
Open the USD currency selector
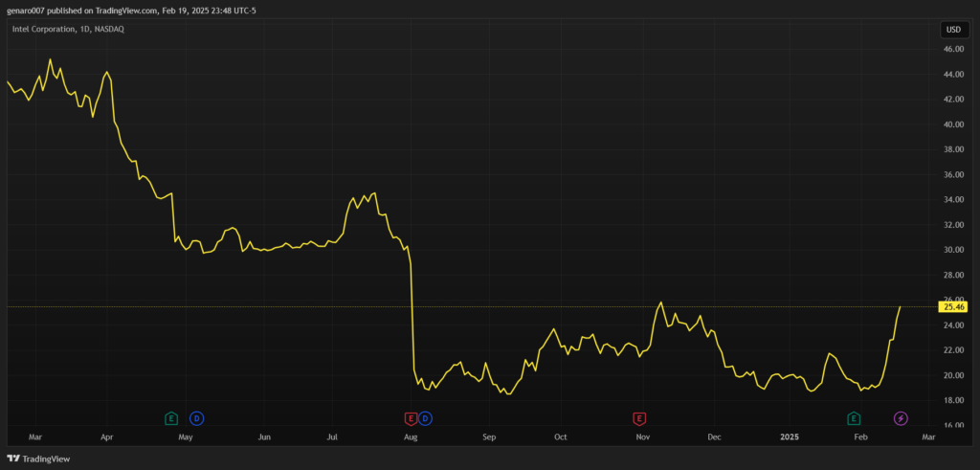pyautogui.click(x=953, y=30)
